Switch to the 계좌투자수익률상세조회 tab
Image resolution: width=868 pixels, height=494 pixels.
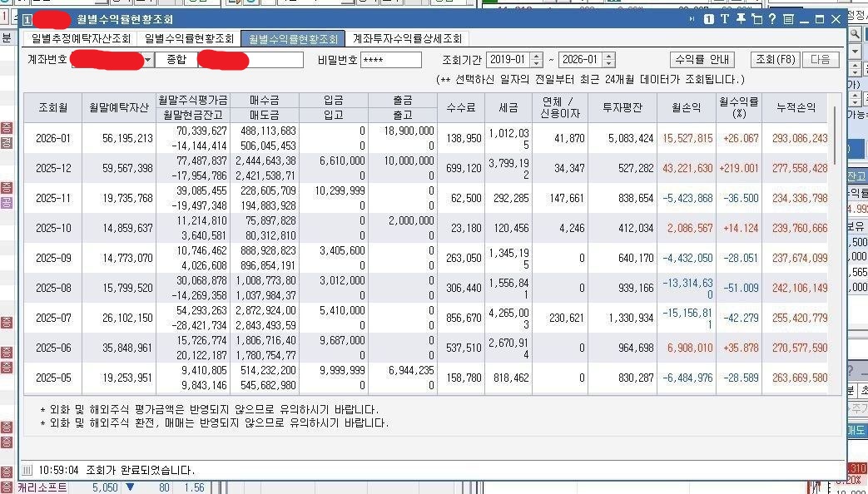pos(402,37)
